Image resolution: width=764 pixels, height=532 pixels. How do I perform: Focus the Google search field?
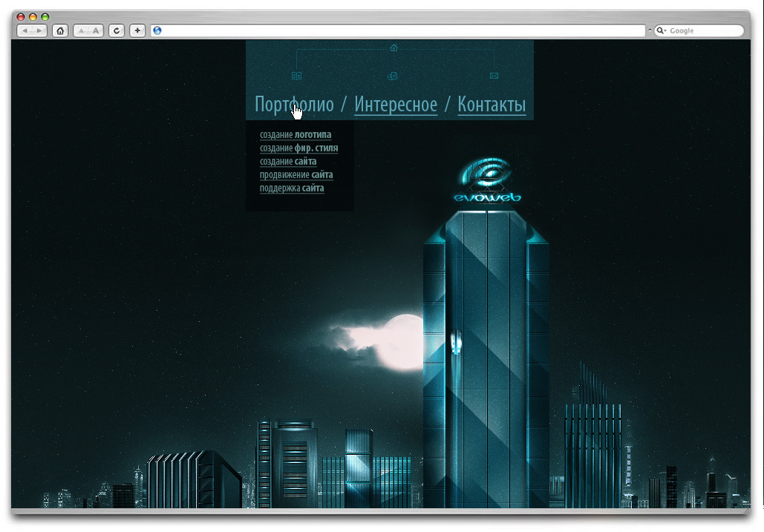(699, 30)
